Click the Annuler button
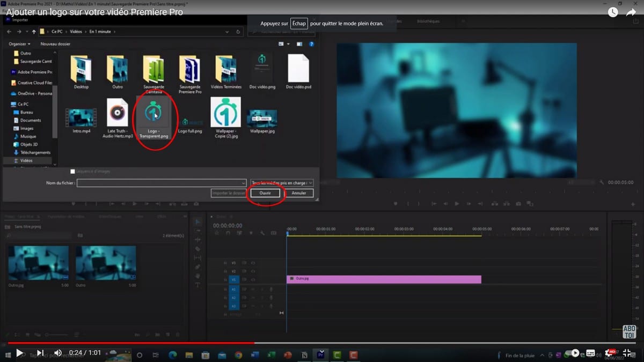 tap(299, 193)
